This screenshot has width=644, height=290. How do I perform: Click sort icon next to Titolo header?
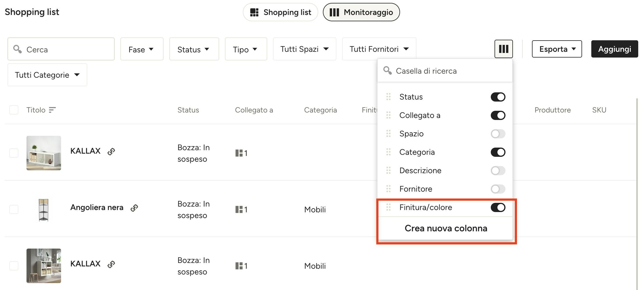point(52,110)
